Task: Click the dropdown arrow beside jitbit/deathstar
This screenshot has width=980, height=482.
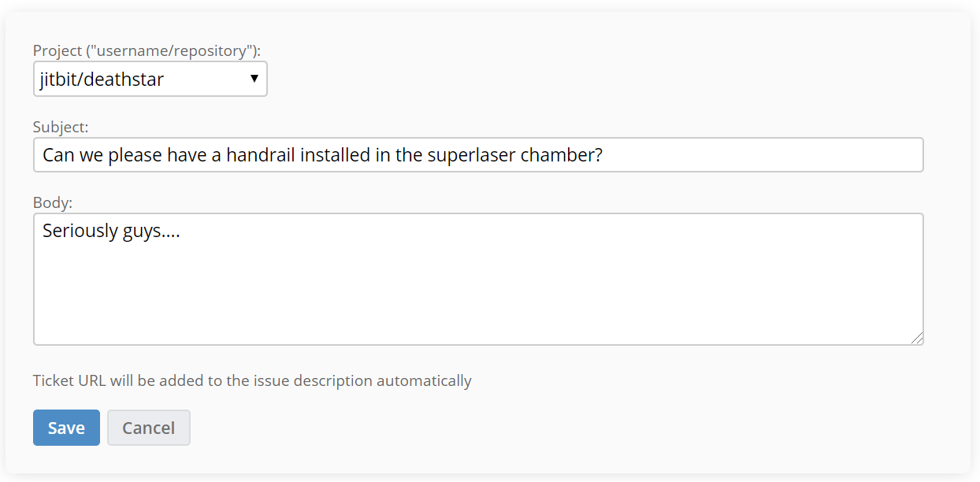Action: [x=254, y=79]
